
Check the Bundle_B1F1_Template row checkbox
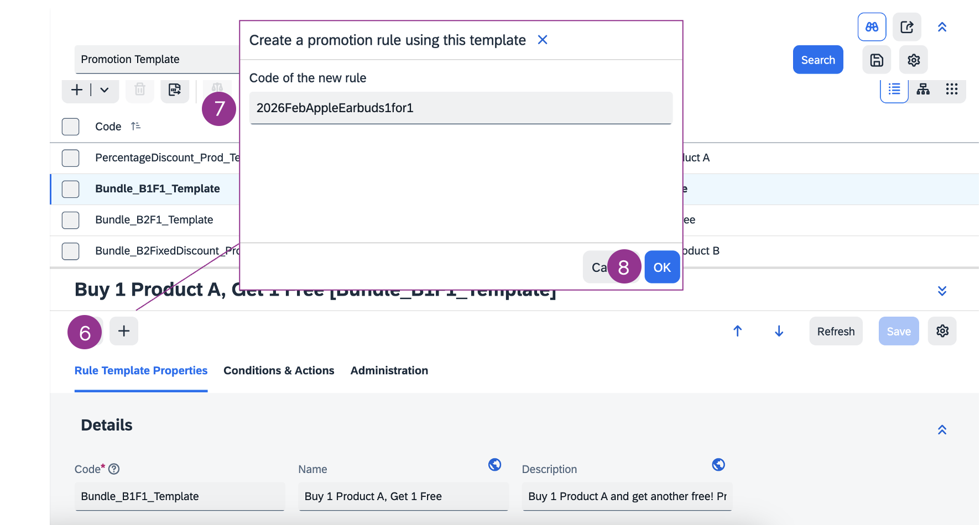70,189
